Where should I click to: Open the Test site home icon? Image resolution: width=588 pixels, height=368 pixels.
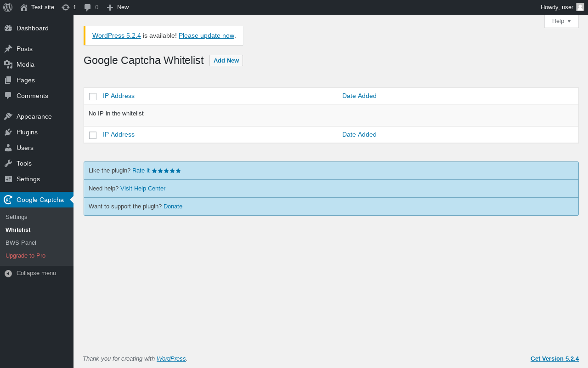24,7
